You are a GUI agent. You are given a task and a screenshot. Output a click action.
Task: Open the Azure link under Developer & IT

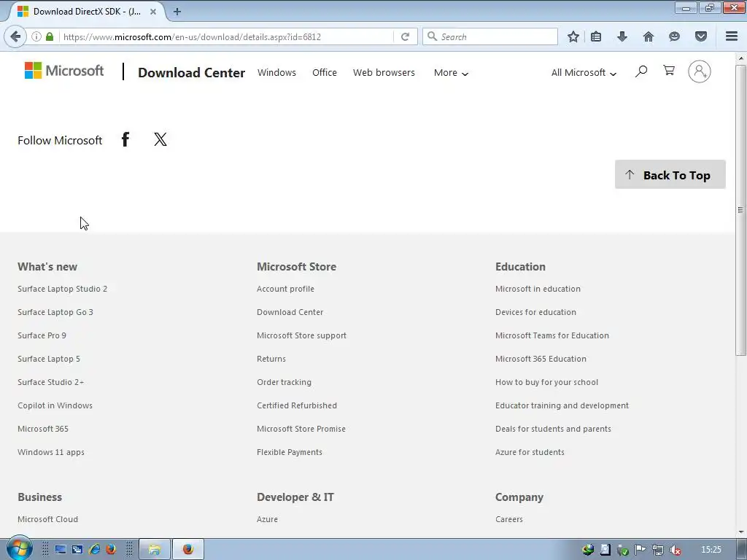pos(267,519)
